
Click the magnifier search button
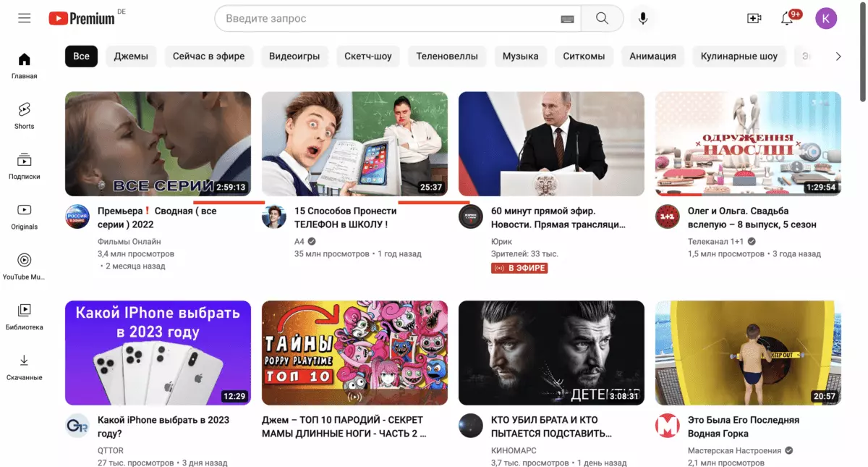(602, 19)
